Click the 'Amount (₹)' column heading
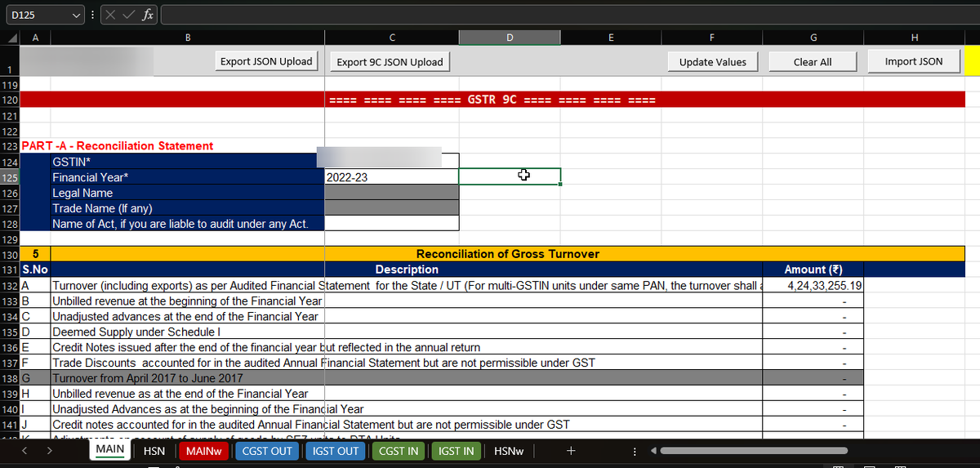This screenshot has width=980, height=468. tap(813, 270)
